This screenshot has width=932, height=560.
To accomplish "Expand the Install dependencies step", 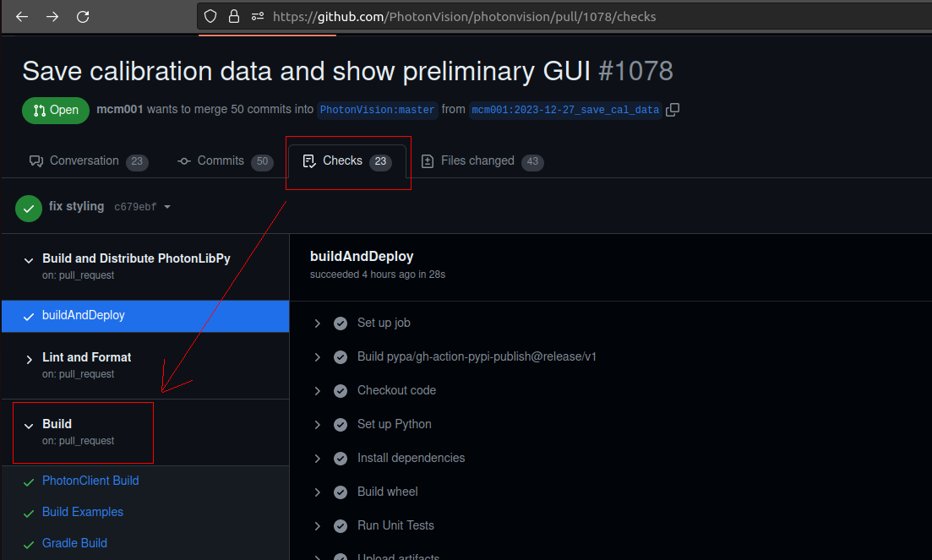I will coord(317,458).
